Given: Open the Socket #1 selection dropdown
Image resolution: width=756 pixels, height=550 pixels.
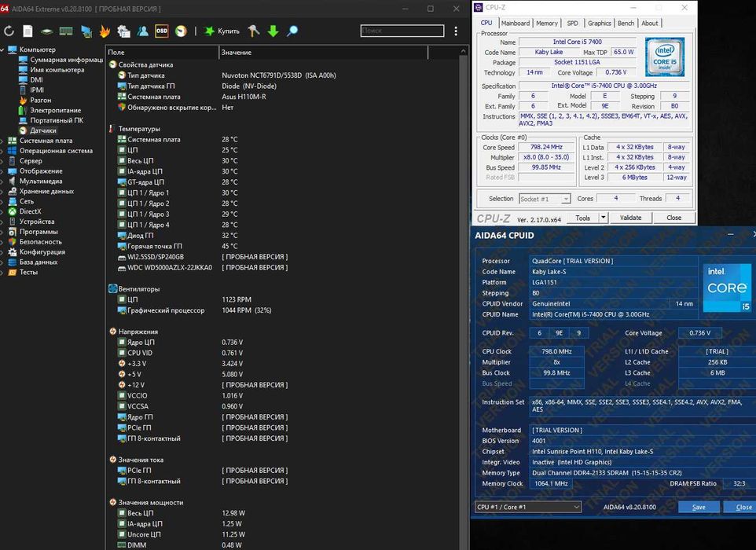Looking at the screenshot, I should click(545, 199).
